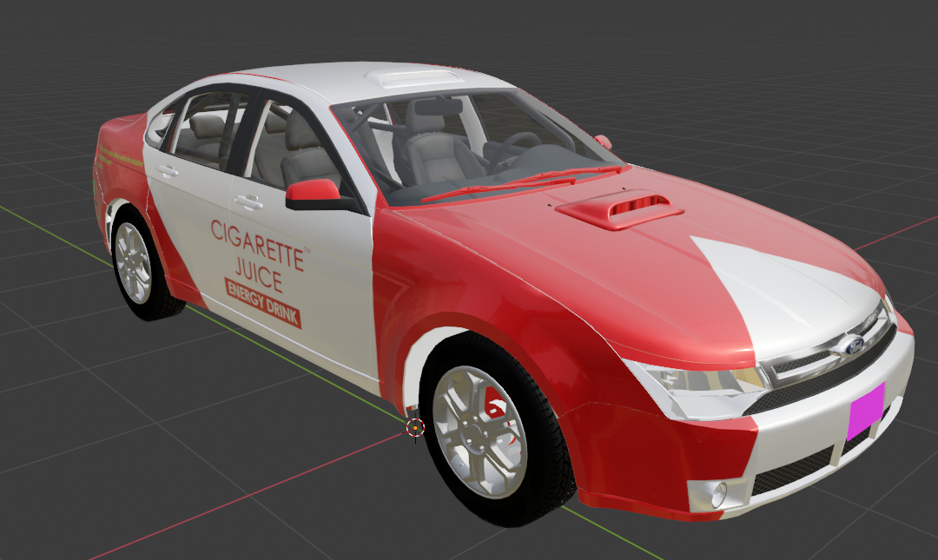Select the magenta license plate on bumper
This screenshot has width=938, height=560.
point(866,412)
